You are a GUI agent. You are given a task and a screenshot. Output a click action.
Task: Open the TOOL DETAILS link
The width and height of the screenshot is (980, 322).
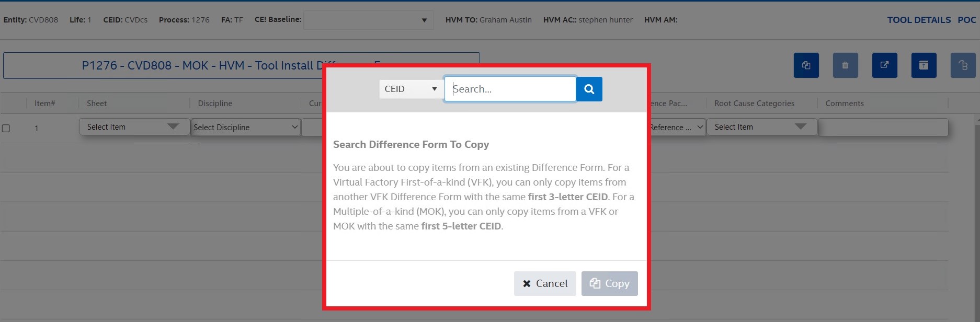pos(919,20)
